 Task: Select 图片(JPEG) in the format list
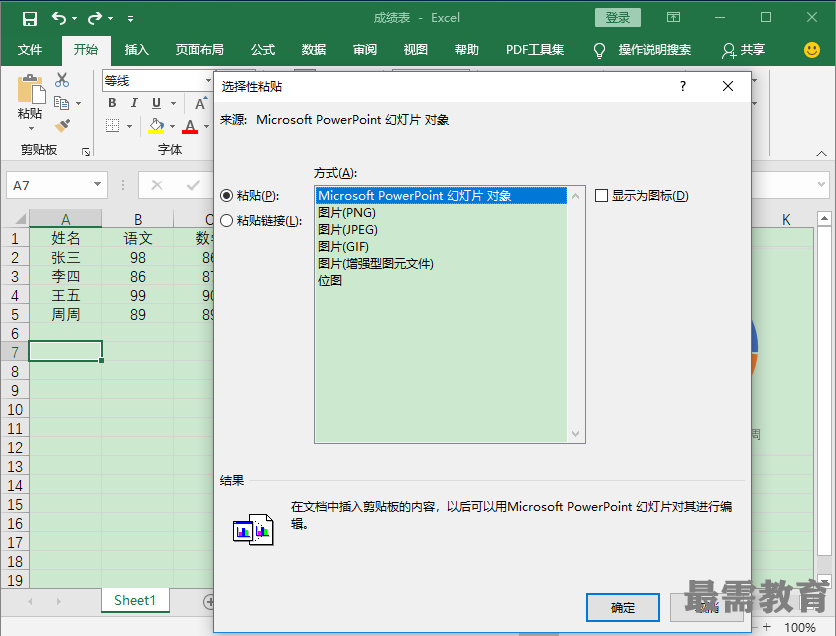point(441,230)
